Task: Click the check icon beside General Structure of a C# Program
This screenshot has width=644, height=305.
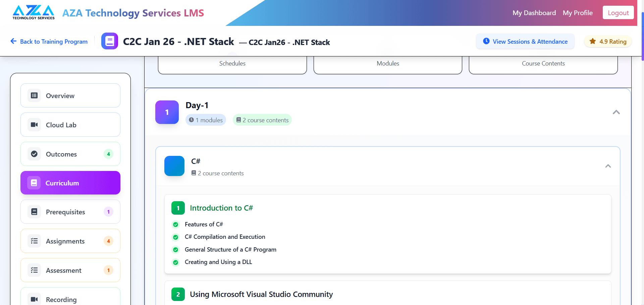Action: pos(175,250)
